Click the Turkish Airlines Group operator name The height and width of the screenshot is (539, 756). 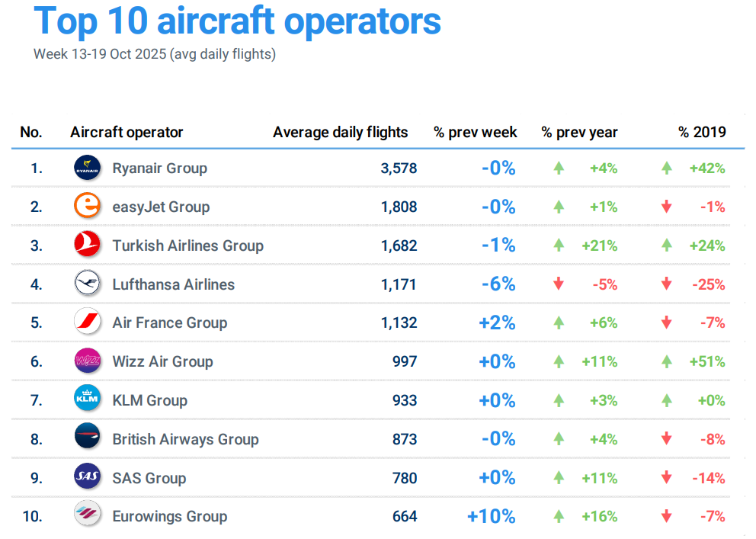[187, 245]
